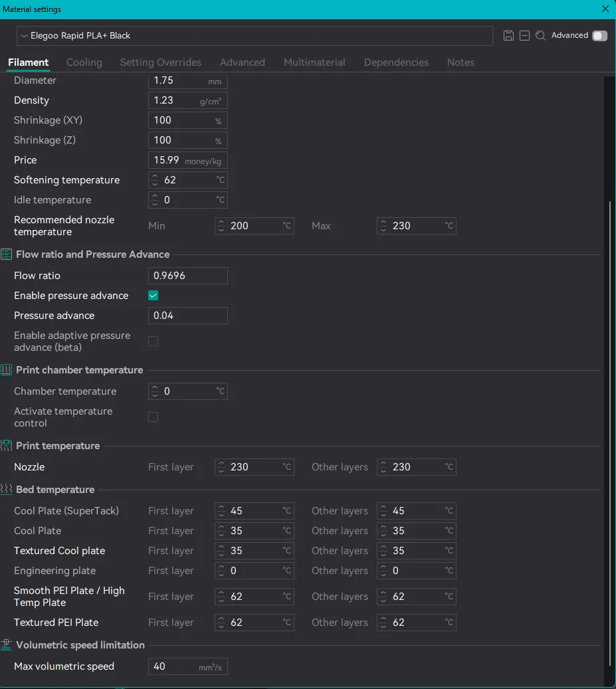Click the Softening temperature spinner arrows
616x689 pixels.
[155, 180]
